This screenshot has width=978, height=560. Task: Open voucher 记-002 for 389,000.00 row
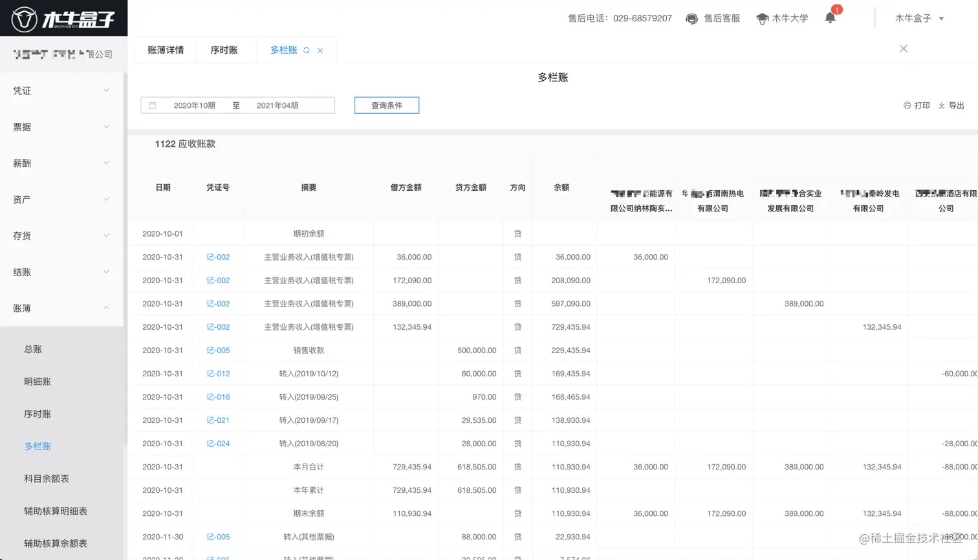click(x=218, y=304)
